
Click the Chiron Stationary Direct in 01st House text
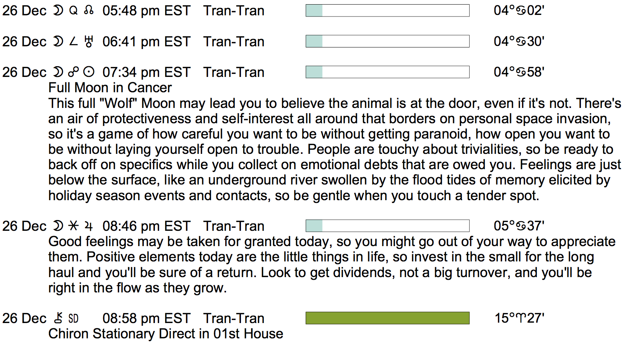click(166, 334)
